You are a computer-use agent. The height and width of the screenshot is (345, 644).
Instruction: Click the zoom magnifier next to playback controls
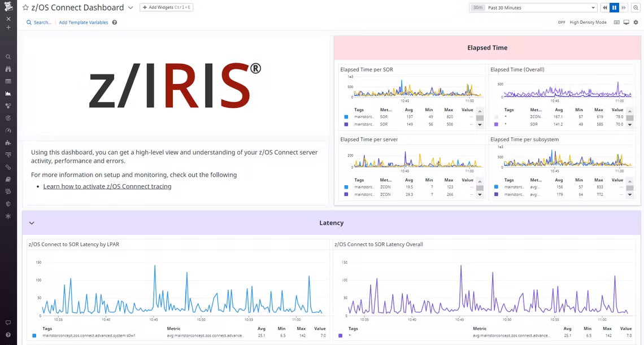(x=636, y=7)
